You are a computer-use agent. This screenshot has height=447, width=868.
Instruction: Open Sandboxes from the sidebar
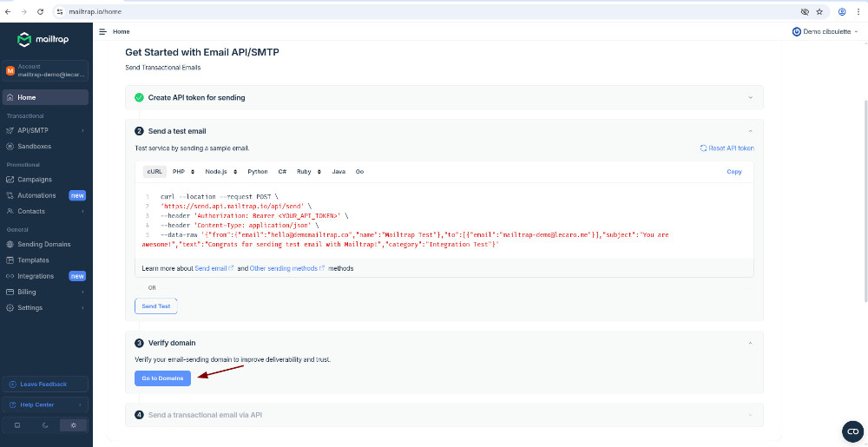coord(35,147)
